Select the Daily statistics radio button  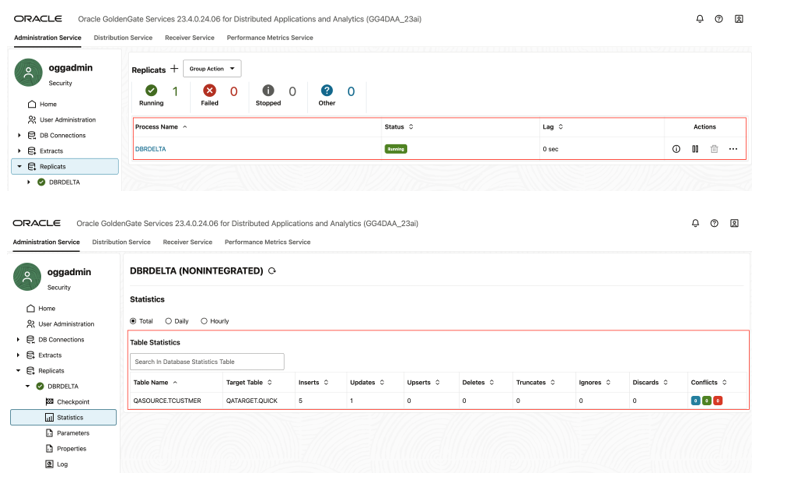(168, 321)
